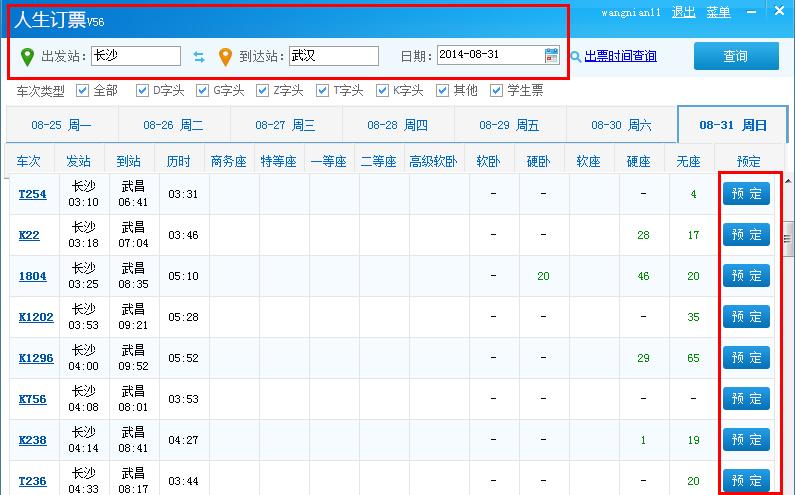Book train T254 with 预定 button
This screenshot has width=795, height=495.
746,194
